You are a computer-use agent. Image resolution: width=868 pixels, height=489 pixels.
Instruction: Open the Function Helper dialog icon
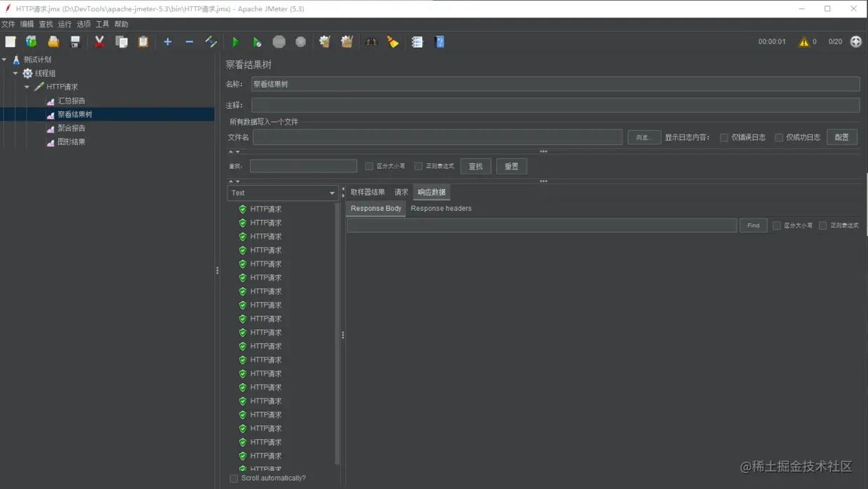click(417, 42)
